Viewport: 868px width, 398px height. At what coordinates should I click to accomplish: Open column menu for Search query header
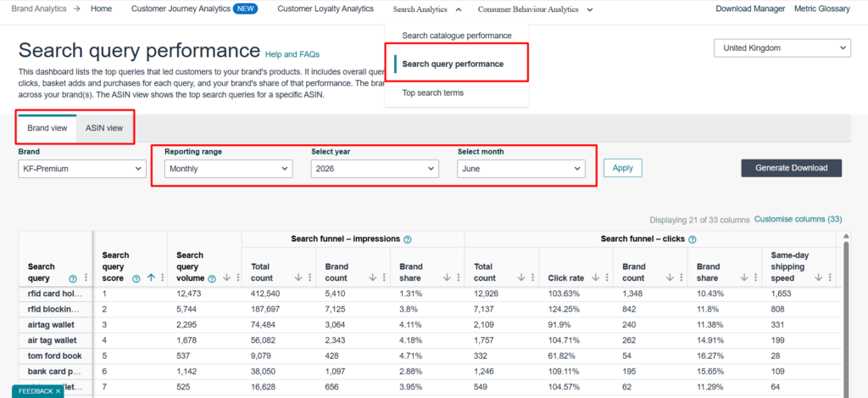pyautogui.click(x=86, y=278)
